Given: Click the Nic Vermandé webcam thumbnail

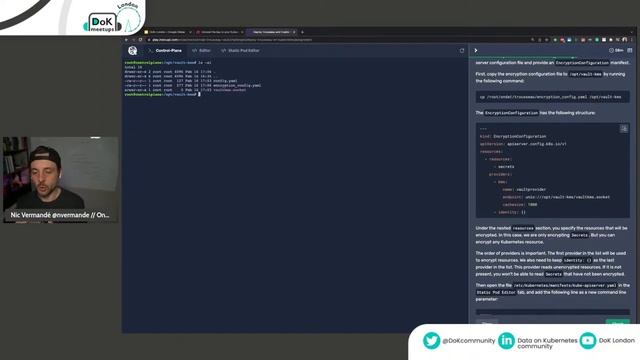Looking at the screenshot, I should pos(61,180).
